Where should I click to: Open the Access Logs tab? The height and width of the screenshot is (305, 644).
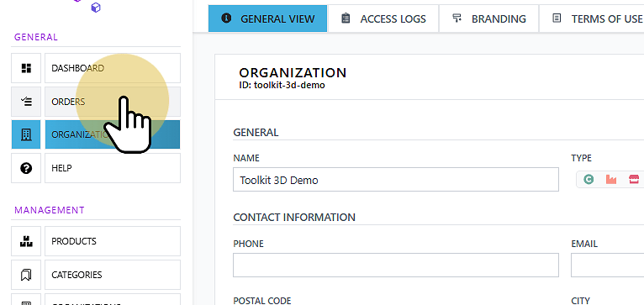pos(383,18)
